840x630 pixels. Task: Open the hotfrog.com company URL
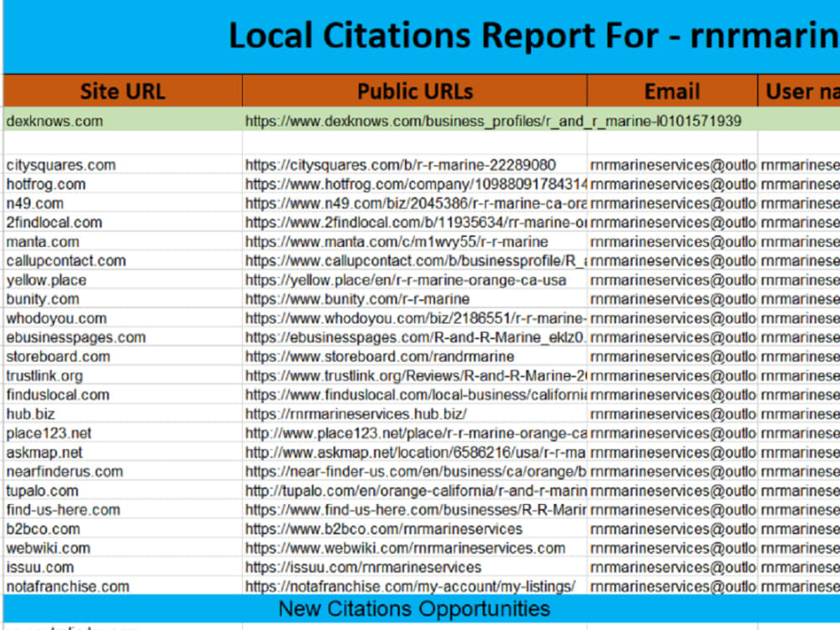pyautogui.click(x=415, y=184)
